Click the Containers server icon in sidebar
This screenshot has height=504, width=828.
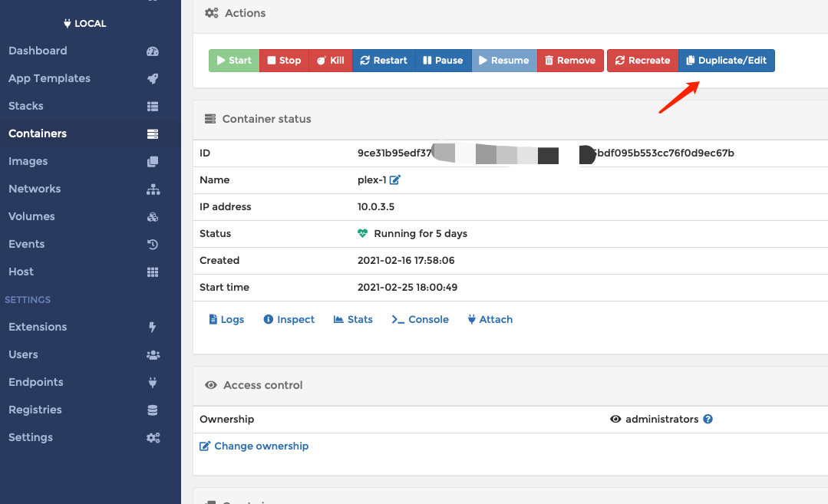[x=153, y=134]
